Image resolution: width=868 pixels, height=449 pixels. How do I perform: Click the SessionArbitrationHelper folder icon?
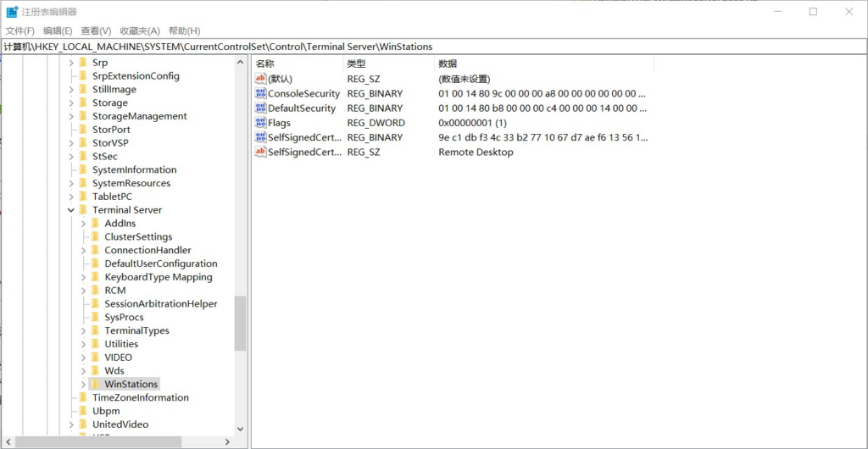[x=95, y=303]
